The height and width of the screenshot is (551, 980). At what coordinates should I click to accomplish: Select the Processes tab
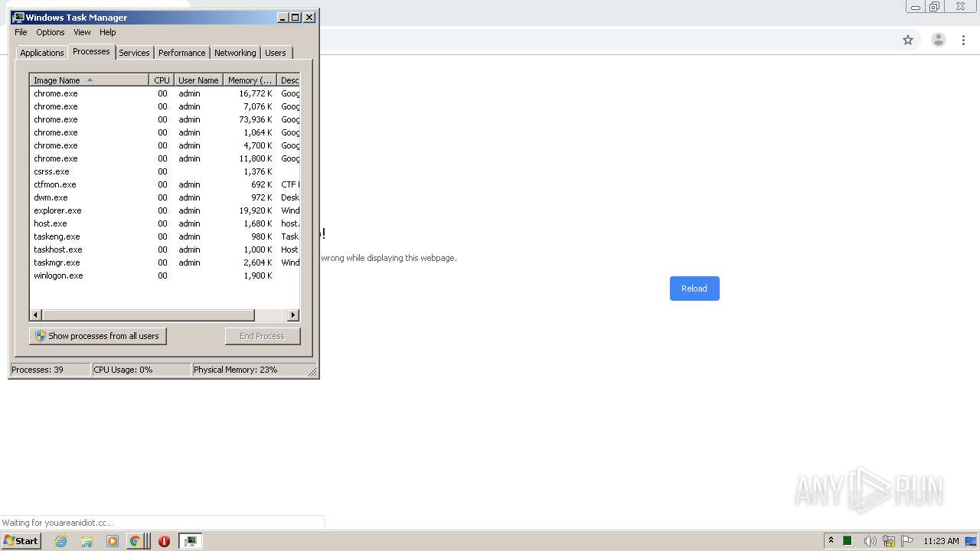(91, 51)
